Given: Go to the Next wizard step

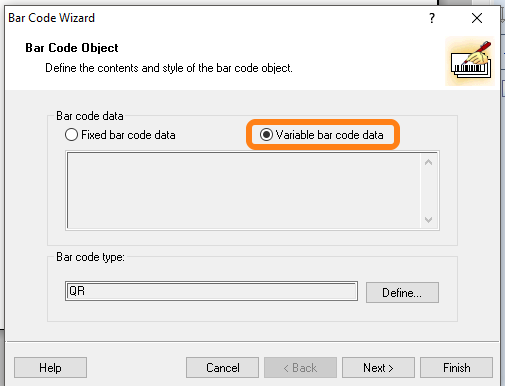Looking at the screenshot, I should tap(378, 368).
